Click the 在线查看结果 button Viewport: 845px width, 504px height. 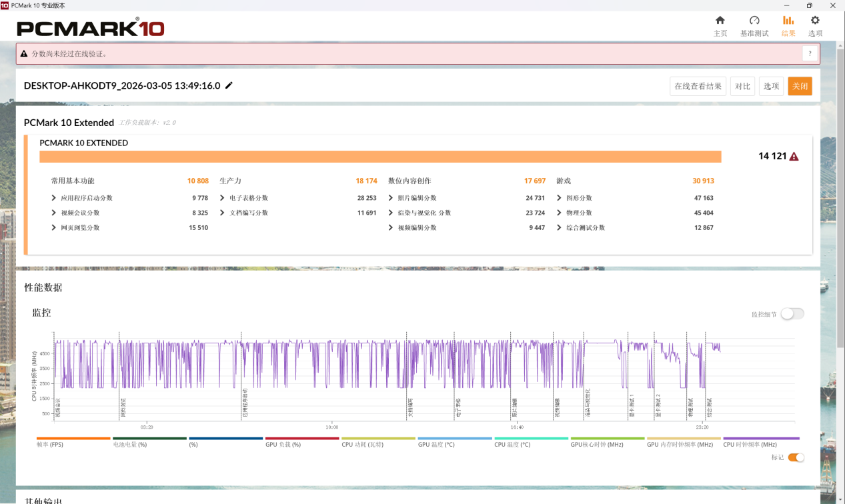point(698,86)
